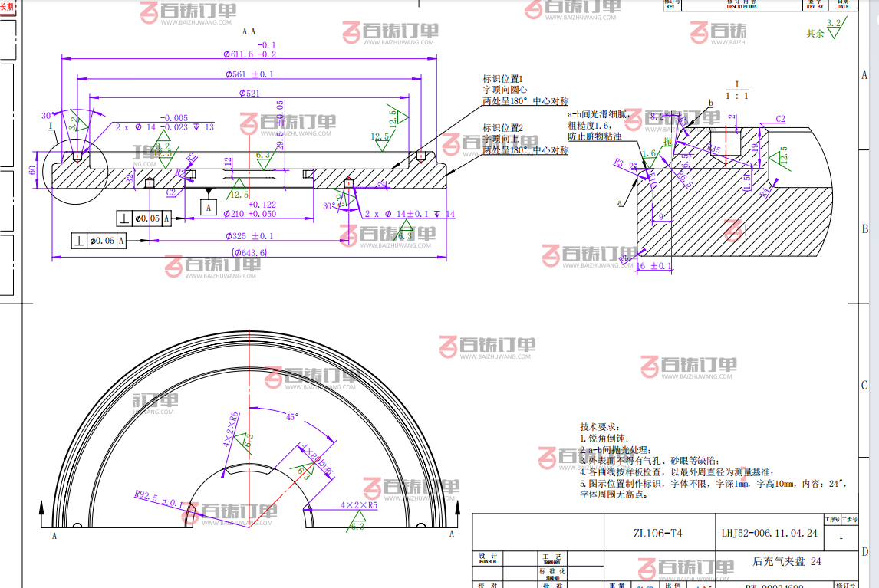Click the detail circle label I
The height and width of the screenshot is (588, 879).
click(51, 125)
